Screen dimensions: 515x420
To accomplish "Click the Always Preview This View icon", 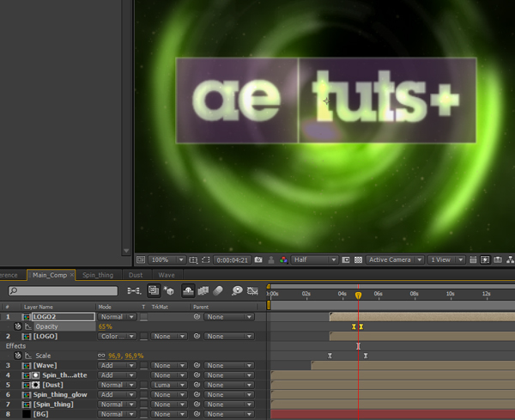I will pos(141,260).
